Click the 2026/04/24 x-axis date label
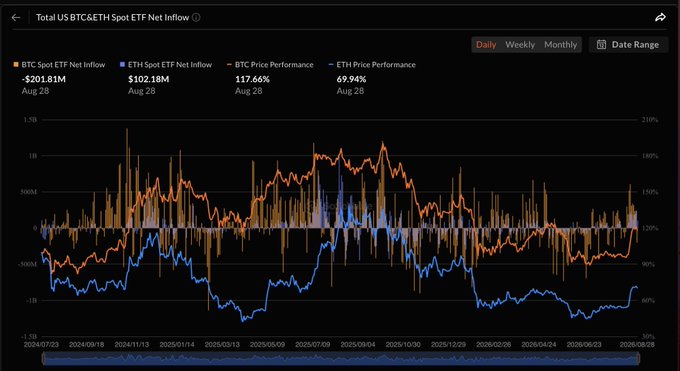Screen dimensions: 680x371 539,345
